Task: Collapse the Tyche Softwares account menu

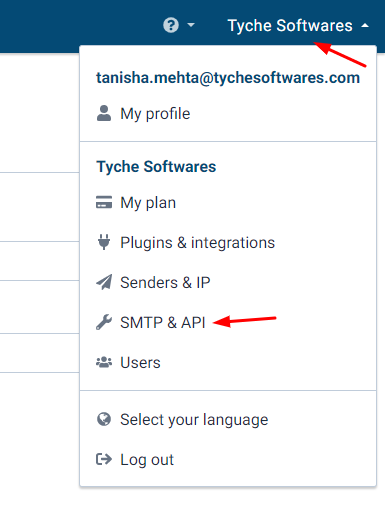Action: [x=298, y=26]
